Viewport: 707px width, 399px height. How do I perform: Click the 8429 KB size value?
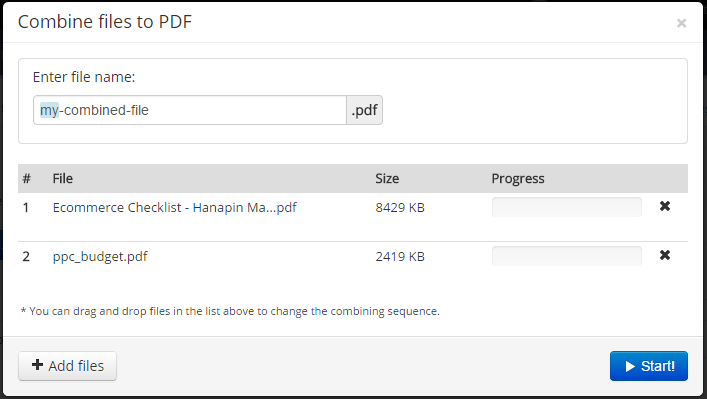(400, 207)
